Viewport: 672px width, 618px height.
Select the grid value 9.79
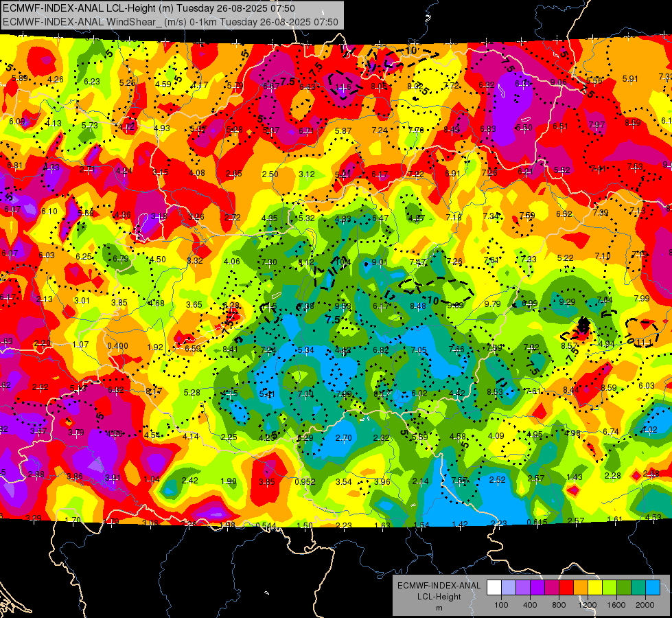492,304
